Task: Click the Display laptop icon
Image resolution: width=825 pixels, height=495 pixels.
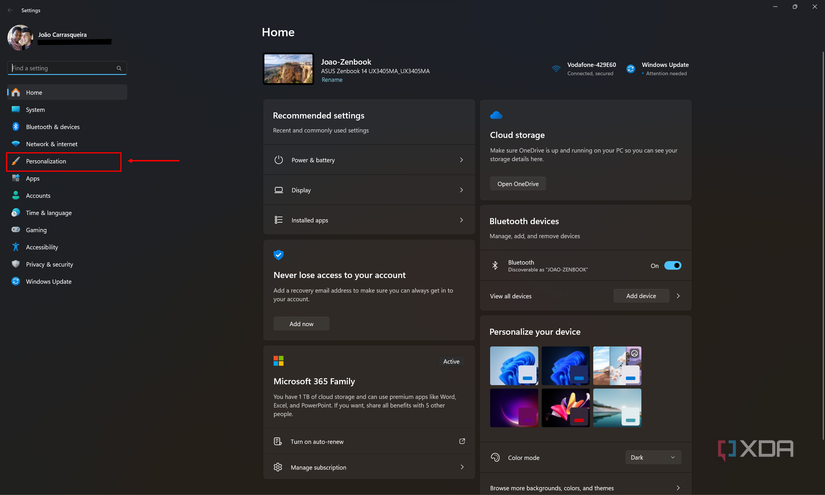Action: point(278,190)
